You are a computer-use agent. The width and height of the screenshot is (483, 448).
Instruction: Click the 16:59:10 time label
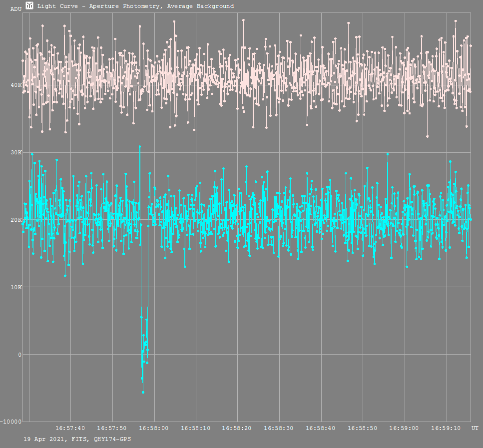tap(446, 428)
